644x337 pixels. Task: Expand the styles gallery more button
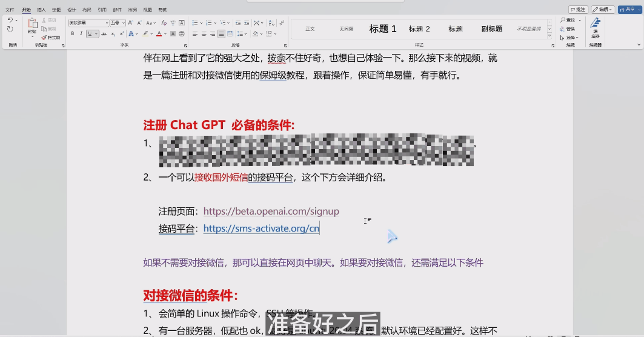click(x=549, y=36)
